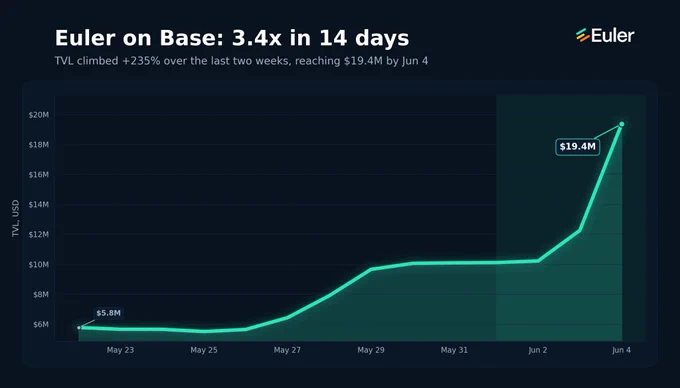Click the chart title 'Euler on Base: 3.4x in 14 days'

tap(232, 38)
